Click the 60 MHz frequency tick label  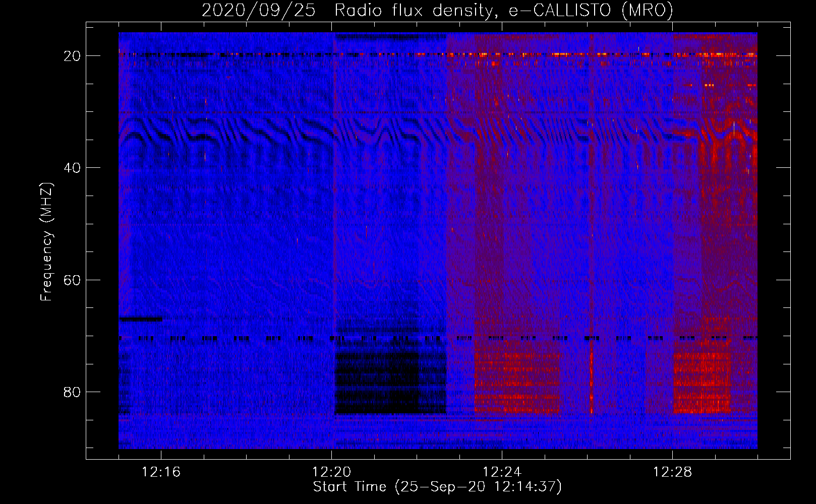[72, 280]
